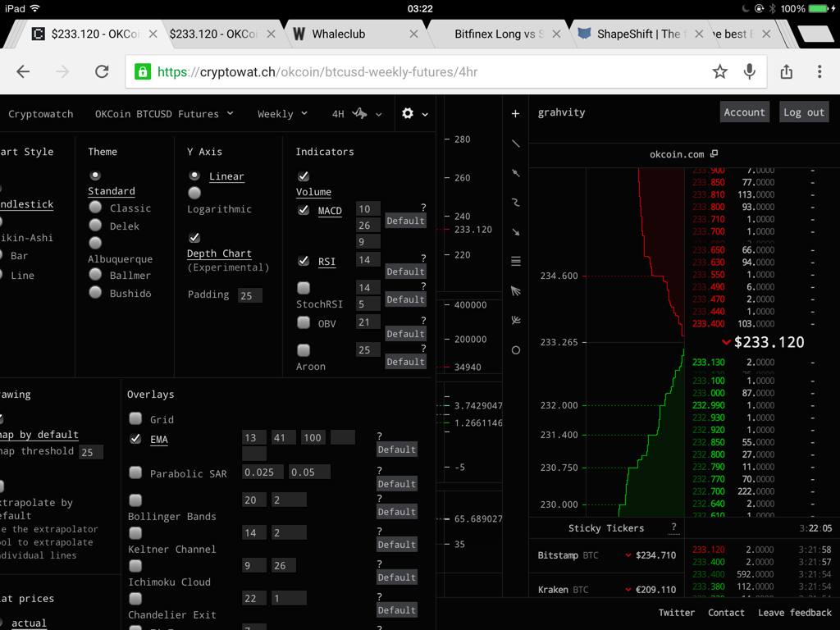
Task: Click the Account button
Action: [744, 112]
